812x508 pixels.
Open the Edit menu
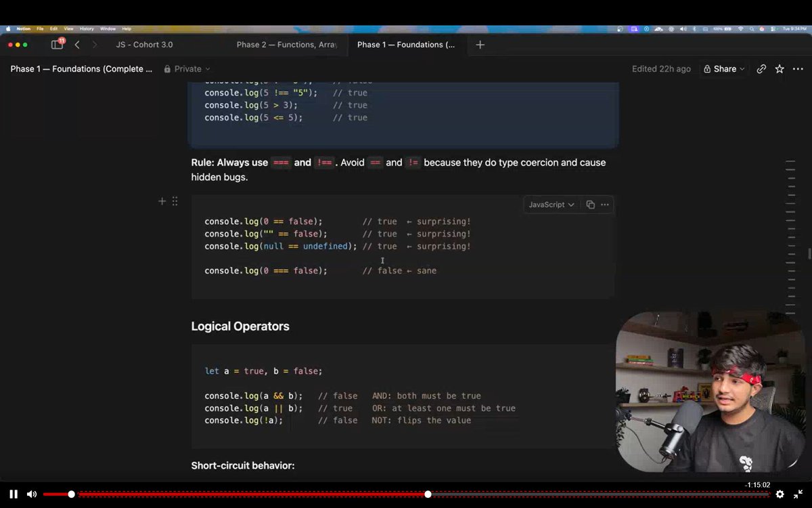coord(53,29)
